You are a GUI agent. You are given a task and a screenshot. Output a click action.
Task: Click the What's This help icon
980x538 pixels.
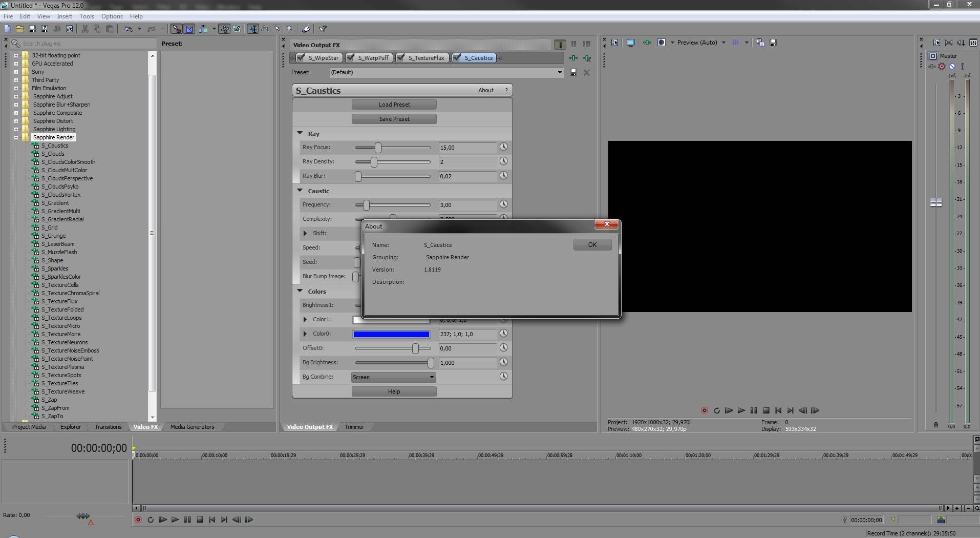coord(323,29)
